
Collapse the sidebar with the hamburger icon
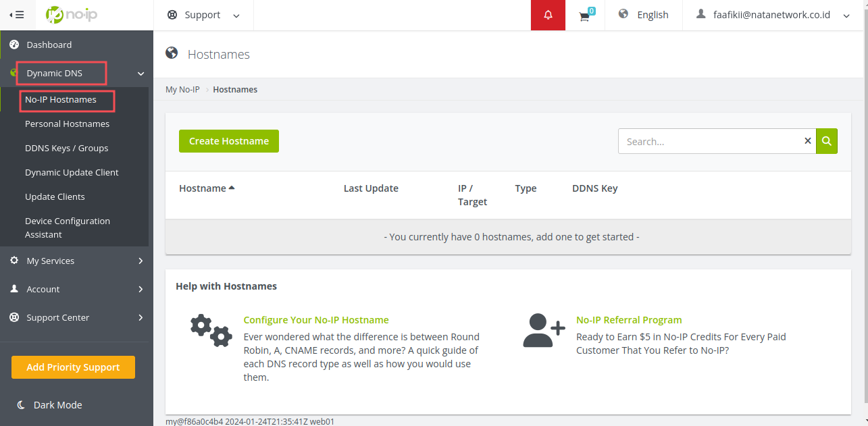(x=17, y=15)
